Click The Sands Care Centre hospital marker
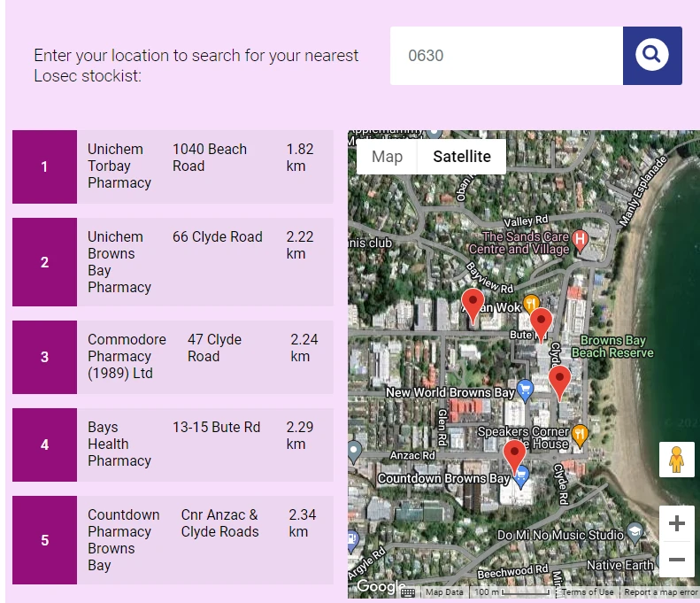Screen dimensions: 700x603 point(580,242)
